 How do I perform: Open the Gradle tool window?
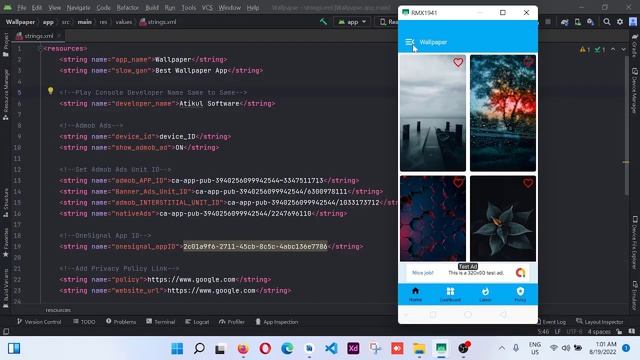pyautogui.click(x=635, y=46)
